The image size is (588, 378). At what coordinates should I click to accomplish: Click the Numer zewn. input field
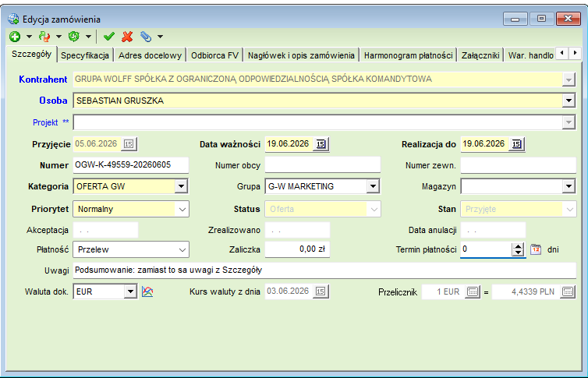point(519,164)
